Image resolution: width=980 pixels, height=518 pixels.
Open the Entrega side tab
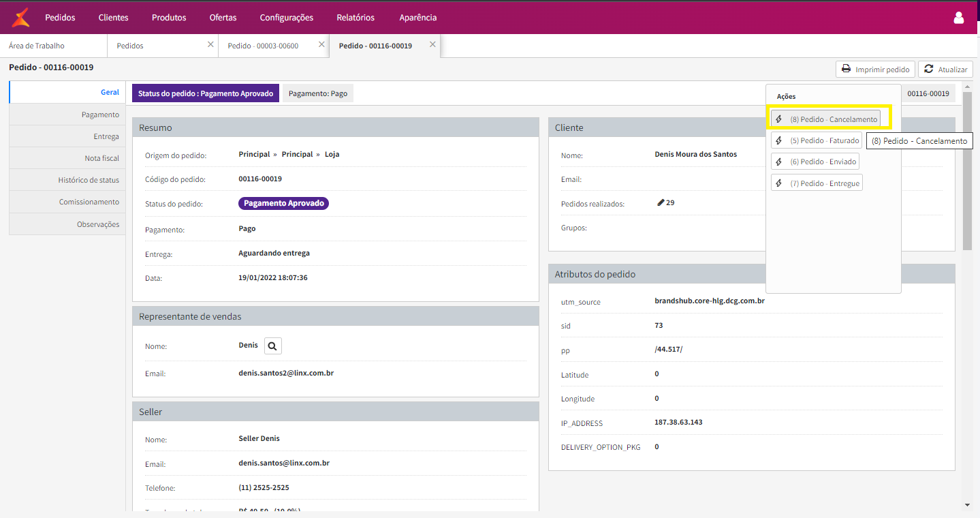67,136
